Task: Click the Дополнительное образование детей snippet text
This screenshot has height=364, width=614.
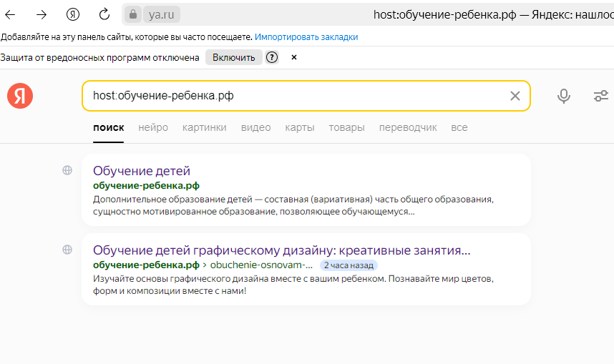Action: pos(293,205)
